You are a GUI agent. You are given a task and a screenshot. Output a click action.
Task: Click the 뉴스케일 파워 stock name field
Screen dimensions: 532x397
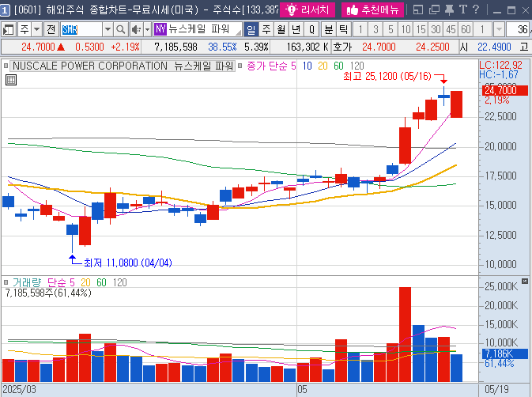click(x=205, y=29)
